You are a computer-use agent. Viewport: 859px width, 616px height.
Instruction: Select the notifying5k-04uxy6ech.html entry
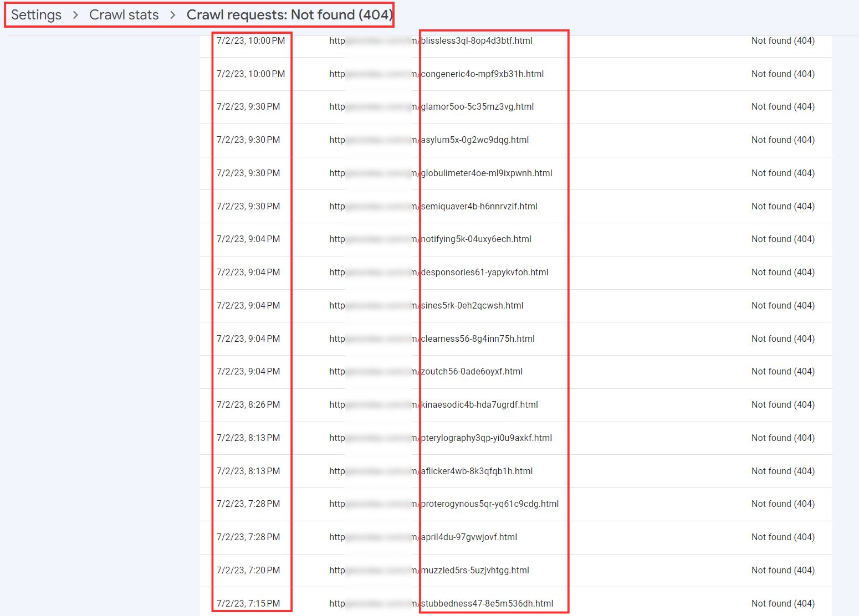pos(515,239)
